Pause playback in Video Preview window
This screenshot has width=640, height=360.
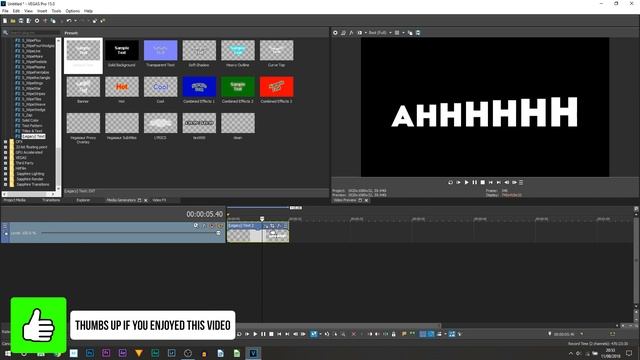pyautogui.click(x=474, y=182)
